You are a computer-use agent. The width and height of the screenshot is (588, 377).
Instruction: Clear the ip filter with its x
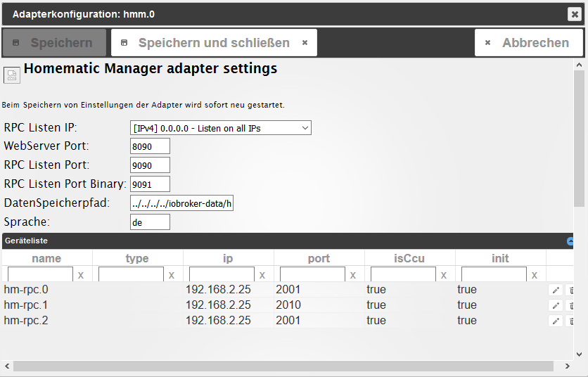coord(262,275)
